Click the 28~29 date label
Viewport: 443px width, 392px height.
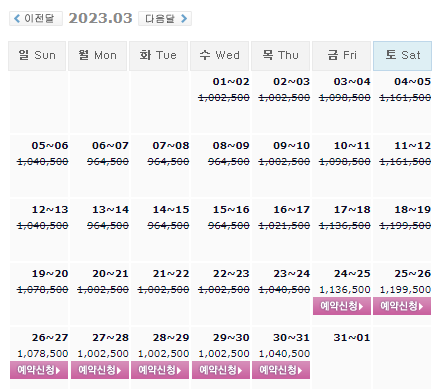(x=171, y=338)
